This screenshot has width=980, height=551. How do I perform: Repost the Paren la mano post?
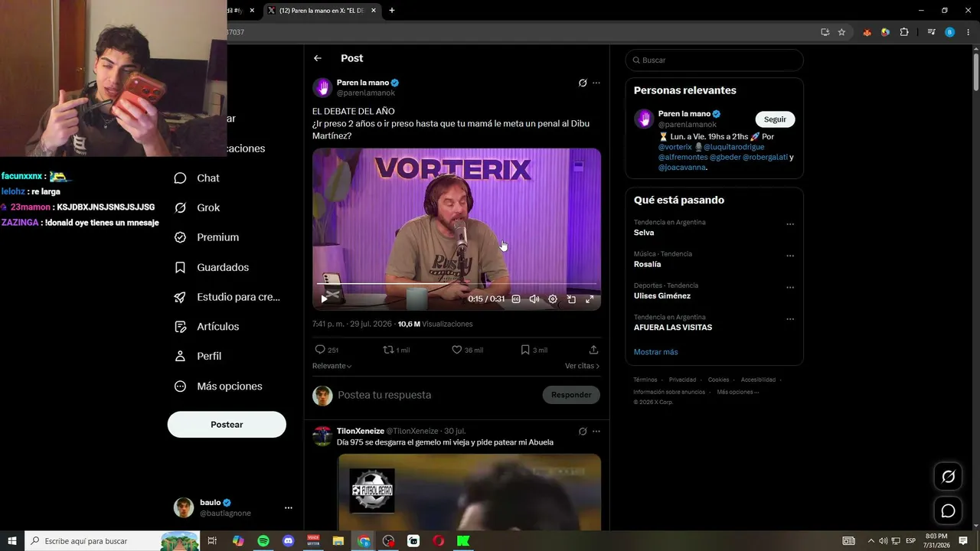tap(396, 350)
